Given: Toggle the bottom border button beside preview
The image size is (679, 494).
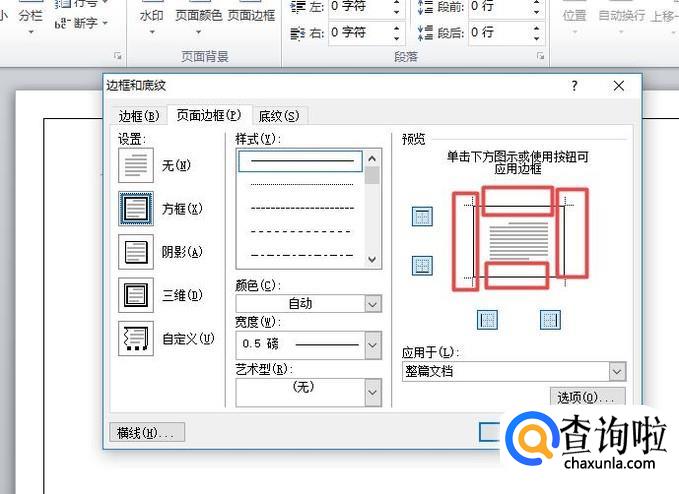Looking at the screenshot, I should [x=422, y=265].
